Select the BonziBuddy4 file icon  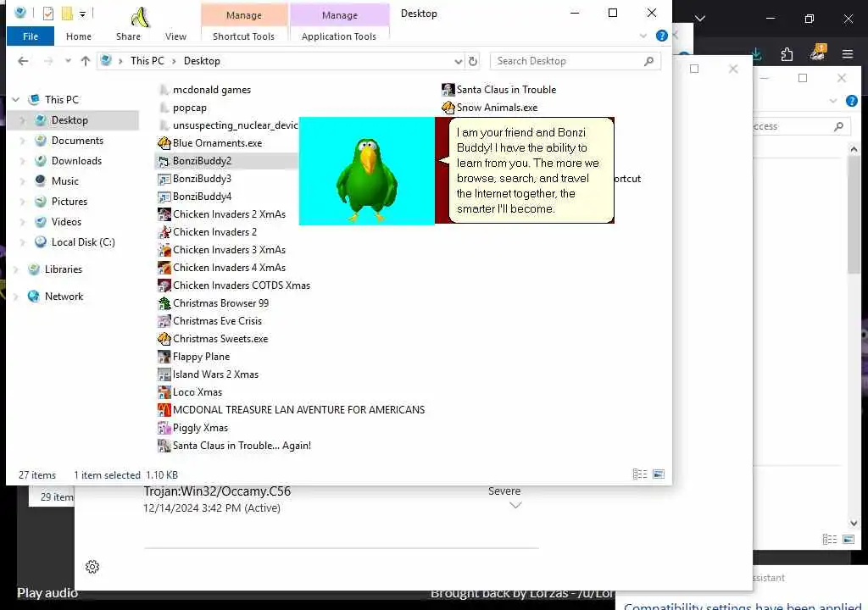164,197
